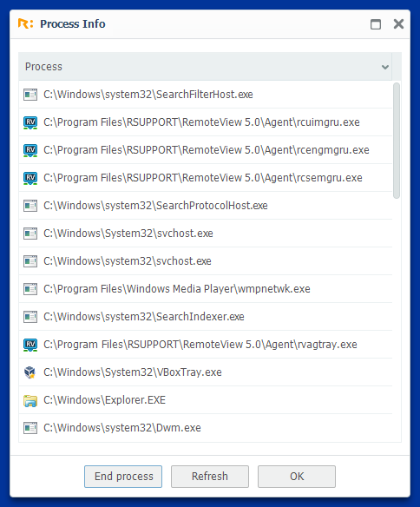Click the RV icon beside rcsemgru.exe
Screen dimensions: 420x507
[x=30, y=178]
